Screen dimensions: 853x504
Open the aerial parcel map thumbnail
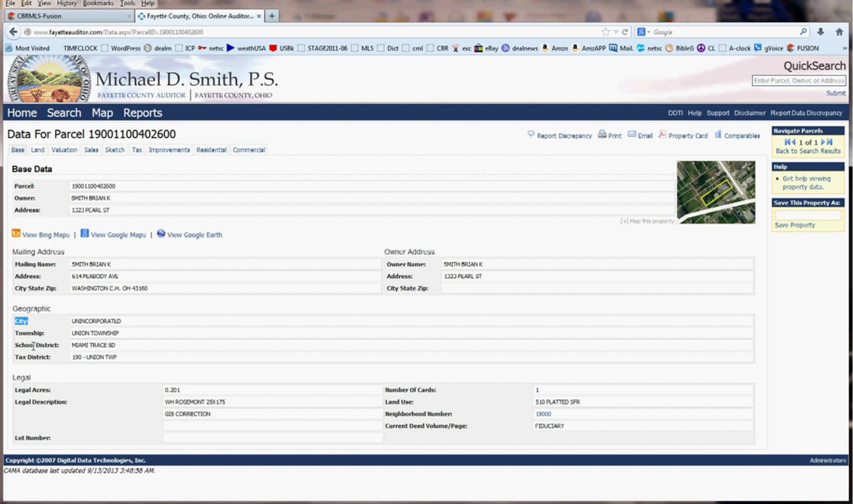716,192
